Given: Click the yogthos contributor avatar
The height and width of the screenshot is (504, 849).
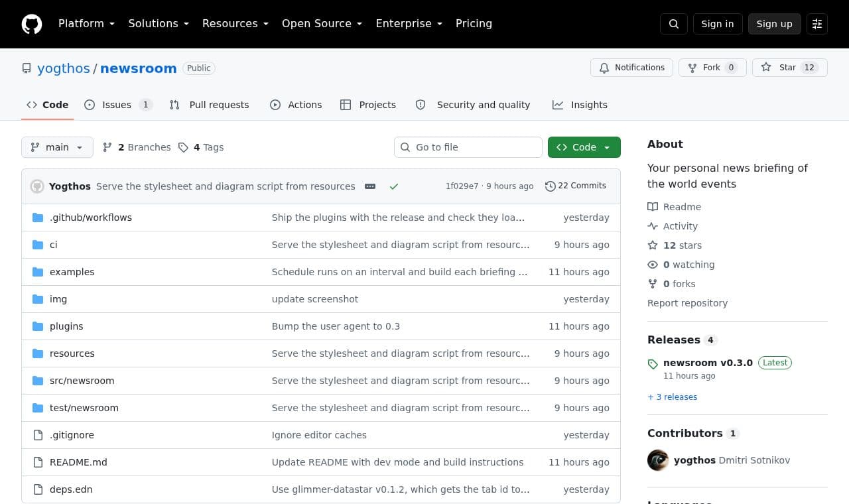Looking at the screenshot, I should pyautogui.click(x=658, y=460).
